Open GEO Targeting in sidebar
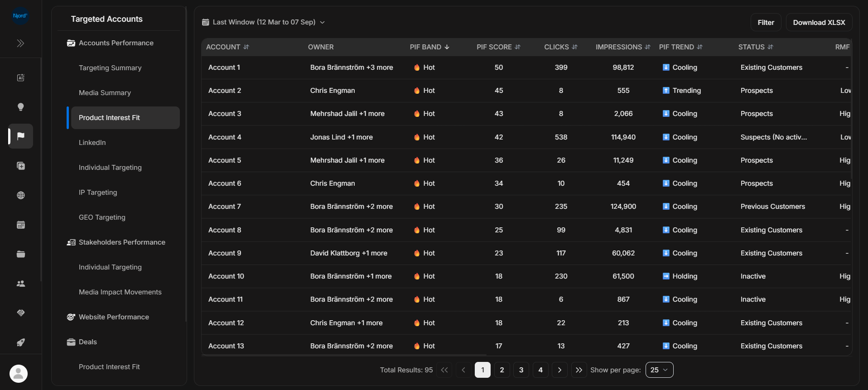This screenshot has width=868, height=390. [x=102, y=217]
